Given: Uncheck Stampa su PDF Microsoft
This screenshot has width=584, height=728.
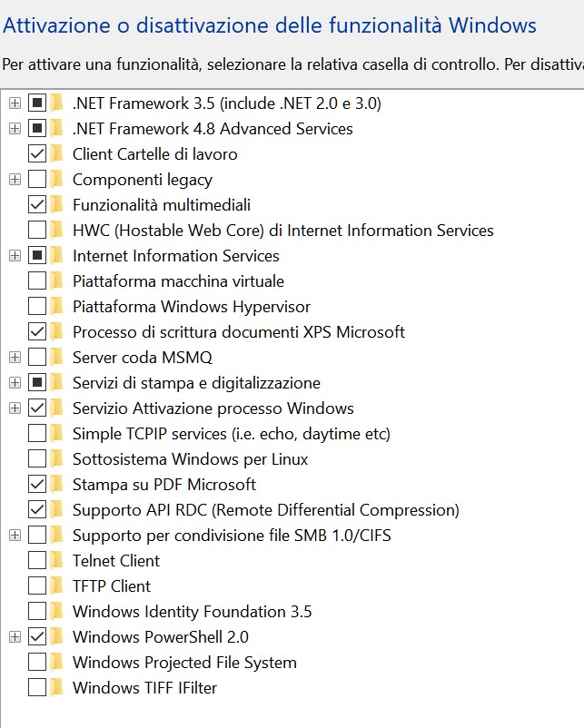Looking at the screenshot, I should (37, 485).
